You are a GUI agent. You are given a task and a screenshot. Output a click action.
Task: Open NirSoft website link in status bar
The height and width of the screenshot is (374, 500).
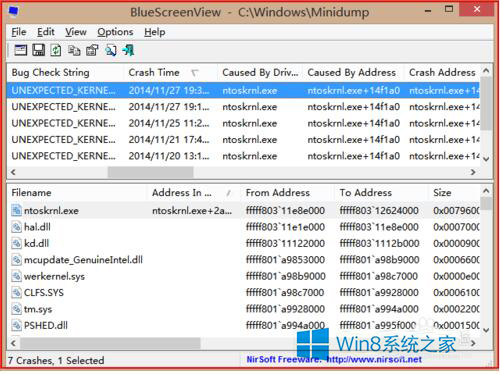[x=333, y=359]
